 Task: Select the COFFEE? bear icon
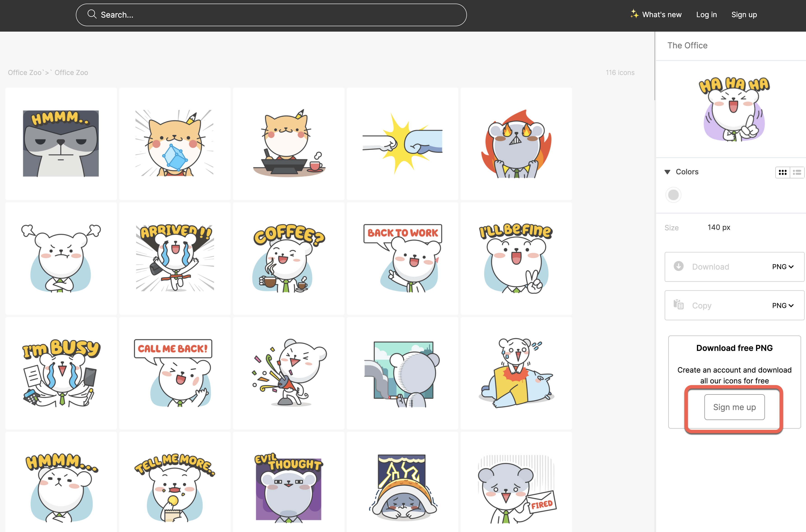(x=288, y=259)
